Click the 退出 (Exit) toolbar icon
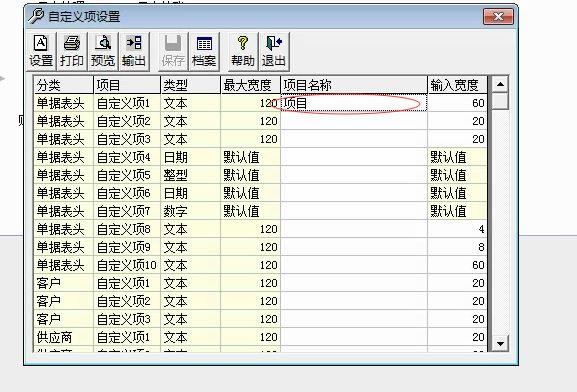This screenshot has width=577, height=392. (x=274, y=51)
